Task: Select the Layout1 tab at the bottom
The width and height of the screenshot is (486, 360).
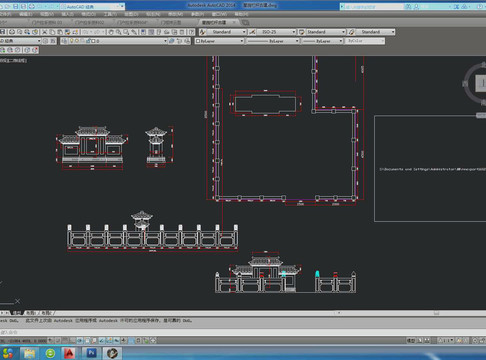Action: tap(31, 313)
